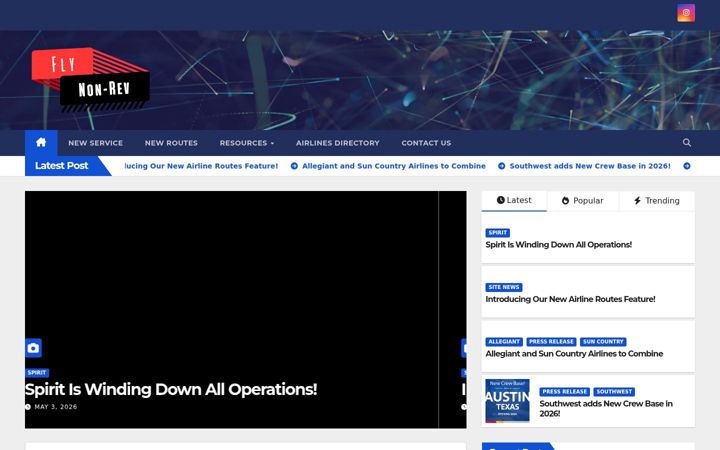Image resolution: width=720 pixels, height=450 pixels.
Task: Click the camera icon on the slider
Action: click(x=33, y=348)
